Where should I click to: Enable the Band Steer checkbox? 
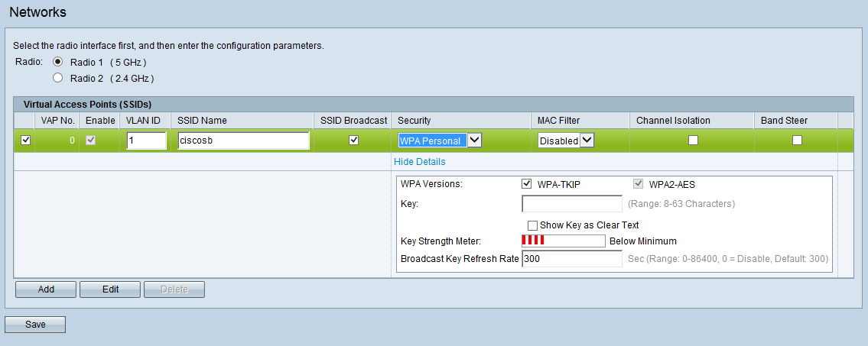pyautogui.click(x=797, y=141)
